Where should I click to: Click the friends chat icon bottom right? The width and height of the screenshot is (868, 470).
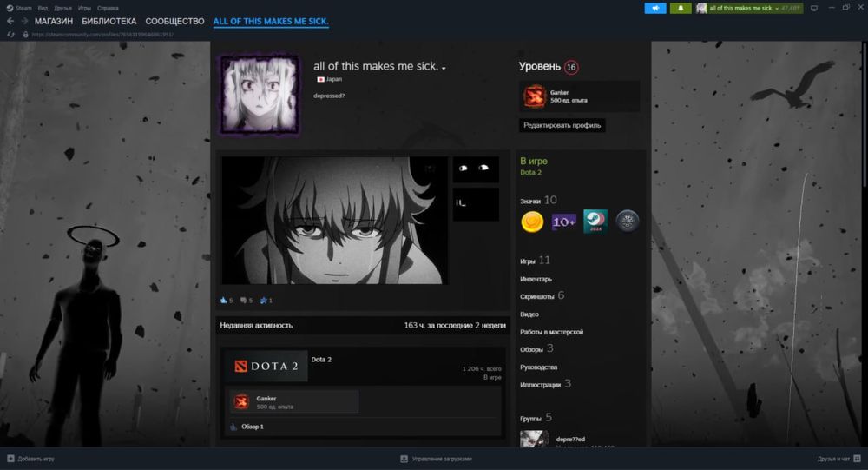click(857, 459)
